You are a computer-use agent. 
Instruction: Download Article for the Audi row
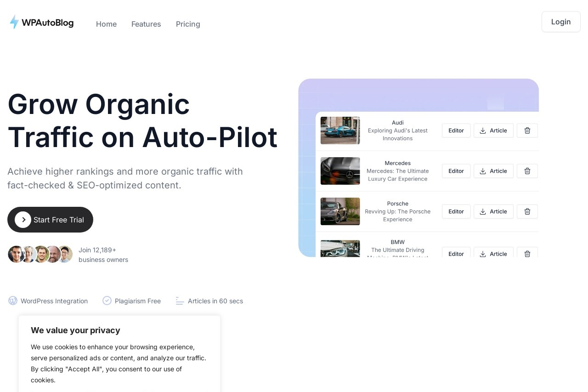click(493, 131)
